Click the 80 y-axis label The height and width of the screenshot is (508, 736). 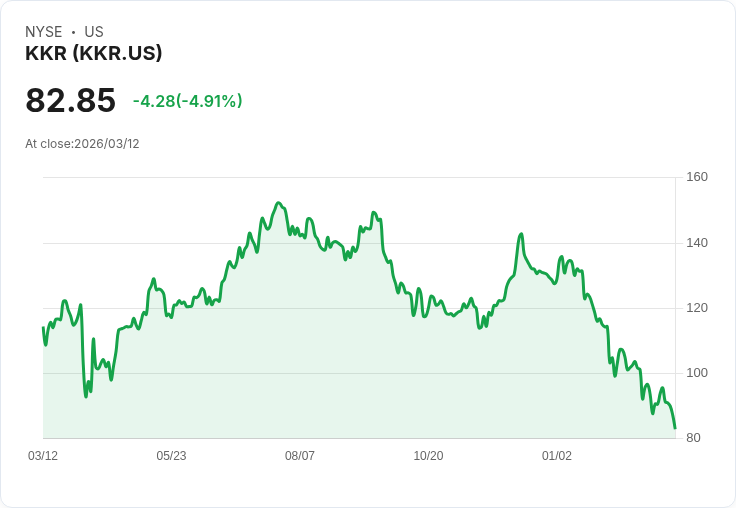[693, 438]
